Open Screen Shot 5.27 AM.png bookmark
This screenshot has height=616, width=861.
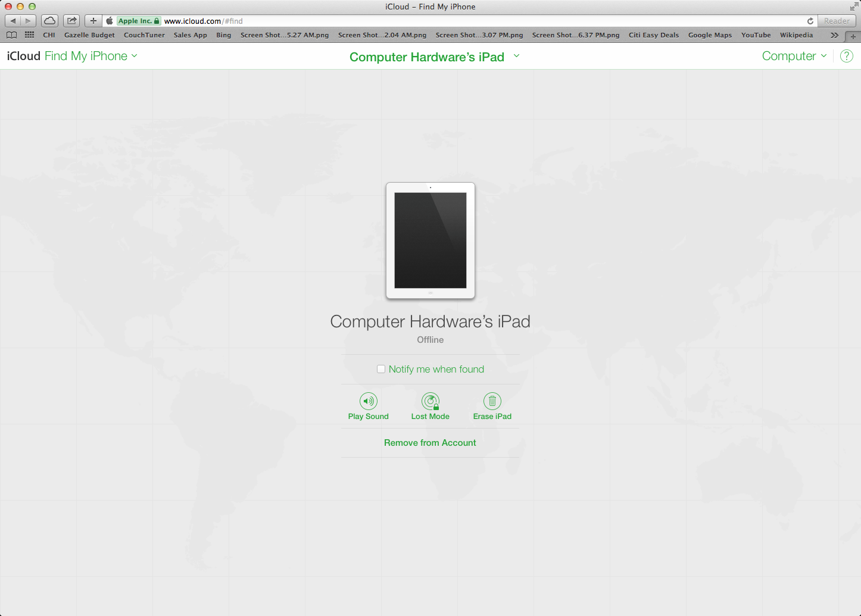[x=285, y=35]
